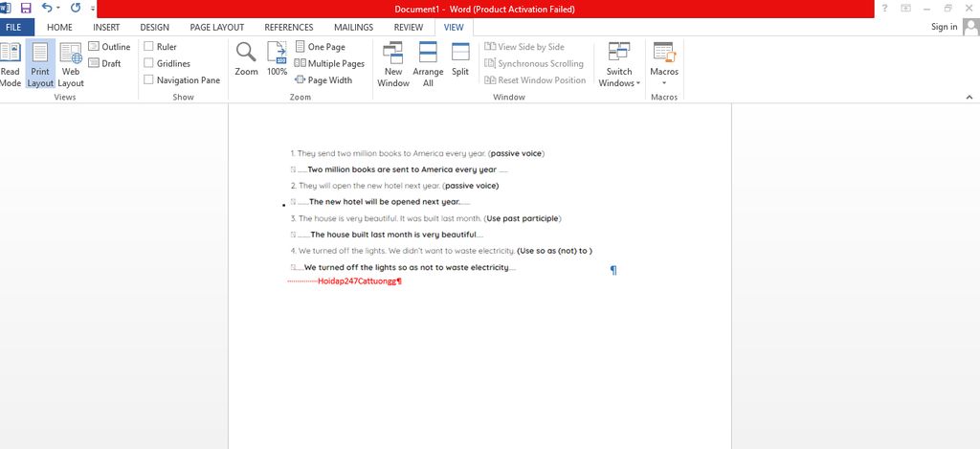This screenshot has height=449, width=980.
Task: Switch to the PAGE LAYOUT tab
Action: pos(217,28)
